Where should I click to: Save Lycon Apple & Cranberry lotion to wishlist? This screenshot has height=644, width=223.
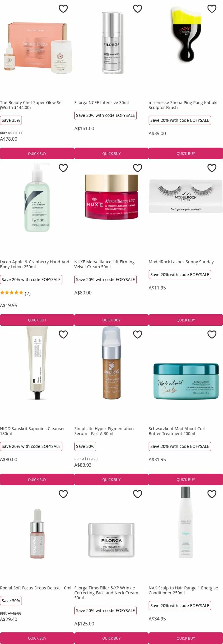coord(63,168)
